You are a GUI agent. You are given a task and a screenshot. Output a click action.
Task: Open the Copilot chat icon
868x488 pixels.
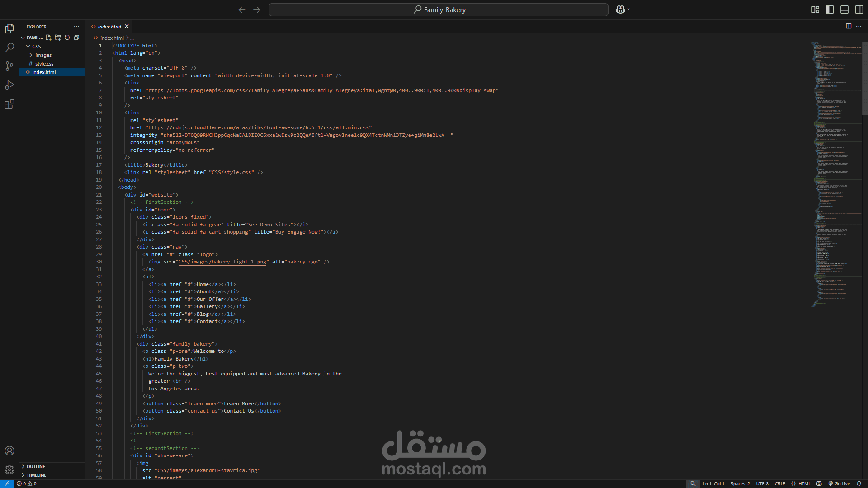click(x=620, y=9)
